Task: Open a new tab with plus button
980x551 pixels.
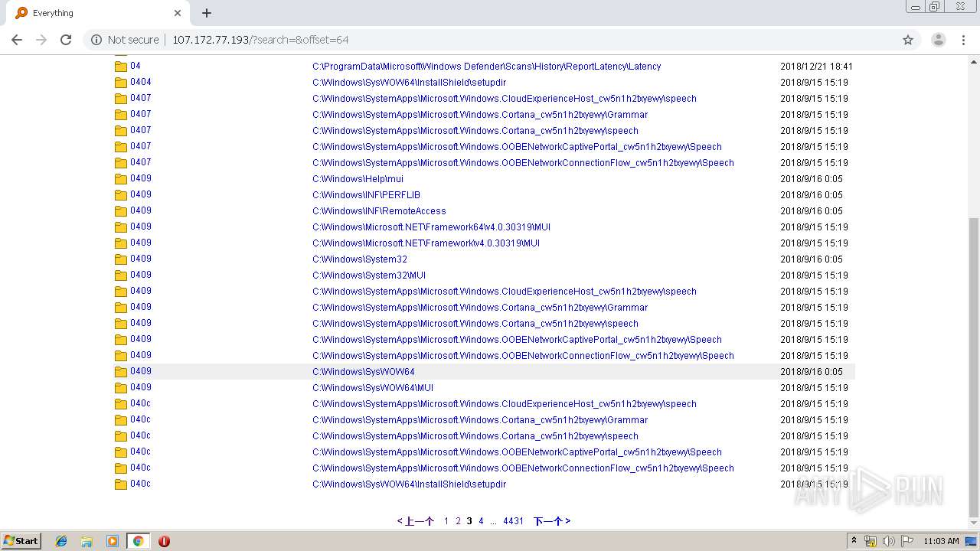Action: [x=207, y=13]
